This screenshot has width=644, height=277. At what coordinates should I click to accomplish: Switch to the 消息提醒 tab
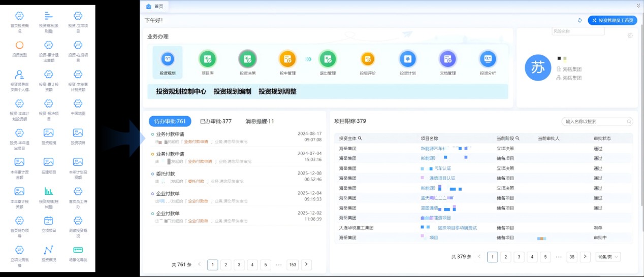click(x=260, y=121)
